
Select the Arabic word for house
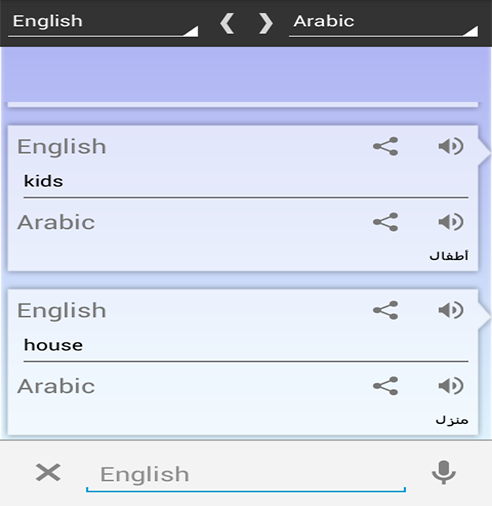(x=452, y=420)
